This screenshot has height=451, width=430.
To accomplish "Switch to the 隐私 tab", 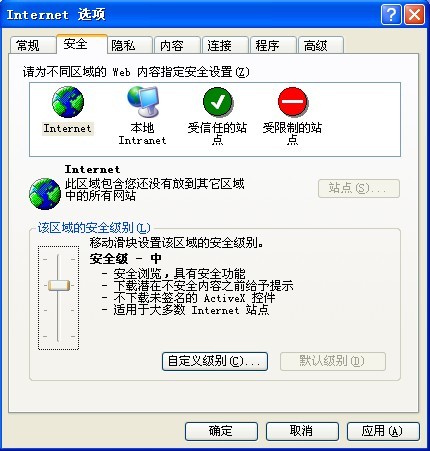I will 129,45.
